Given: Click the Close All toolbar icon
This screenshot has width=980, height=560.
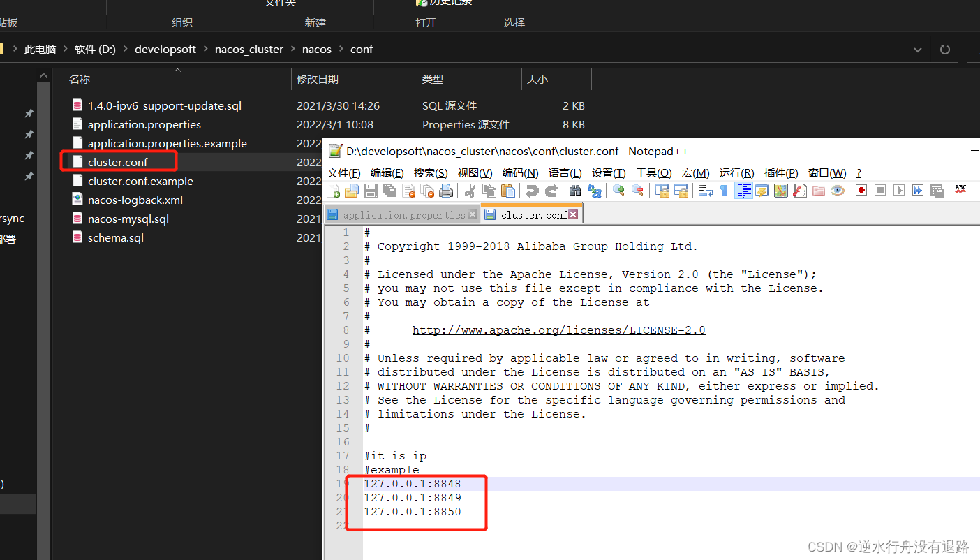Looking at the screenshot, I should [x=427, y=190].
